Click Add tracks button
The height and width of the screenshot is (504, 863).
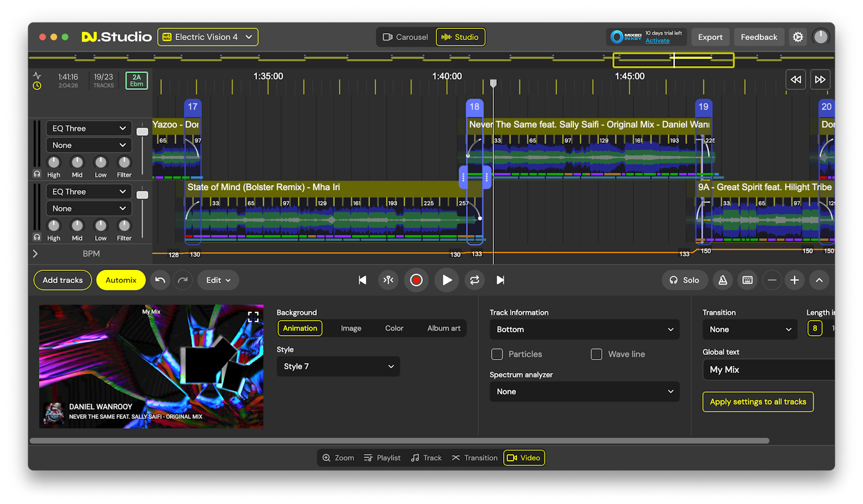[x=63, y=280]
